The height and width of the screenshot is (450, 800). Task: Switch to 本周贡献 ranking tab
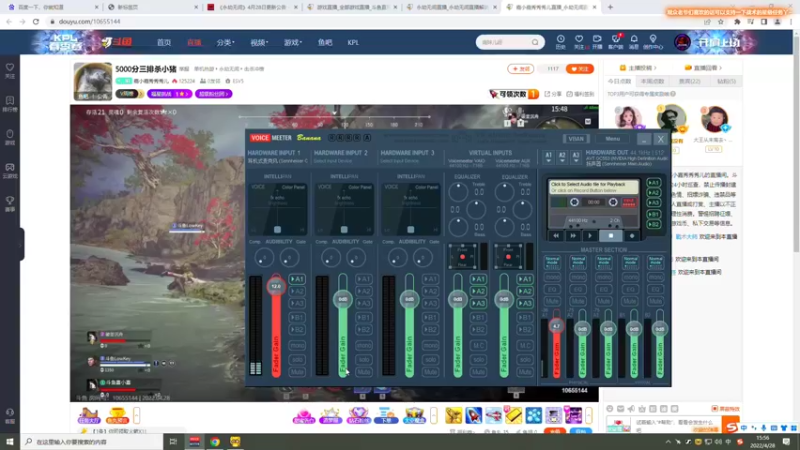(x=653, y=81)
